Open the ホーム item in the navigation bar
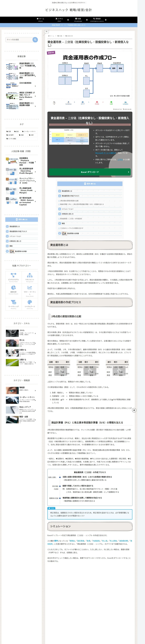 (x=40, y=20)
